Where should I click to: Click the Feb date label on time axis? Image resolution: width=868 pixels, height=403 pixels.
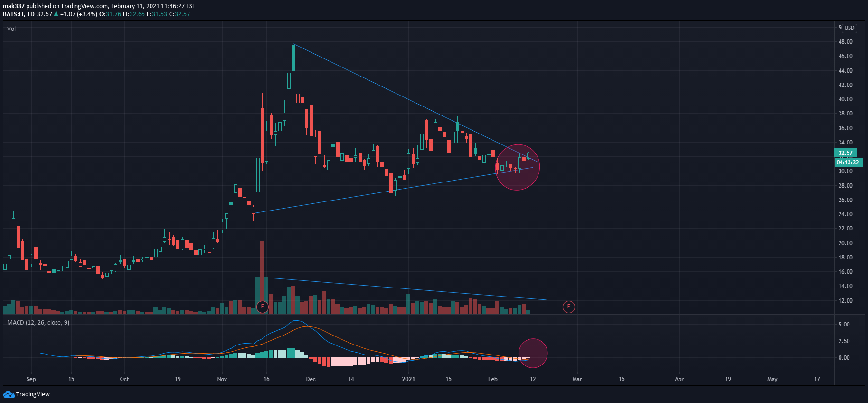tap(493, 379)
